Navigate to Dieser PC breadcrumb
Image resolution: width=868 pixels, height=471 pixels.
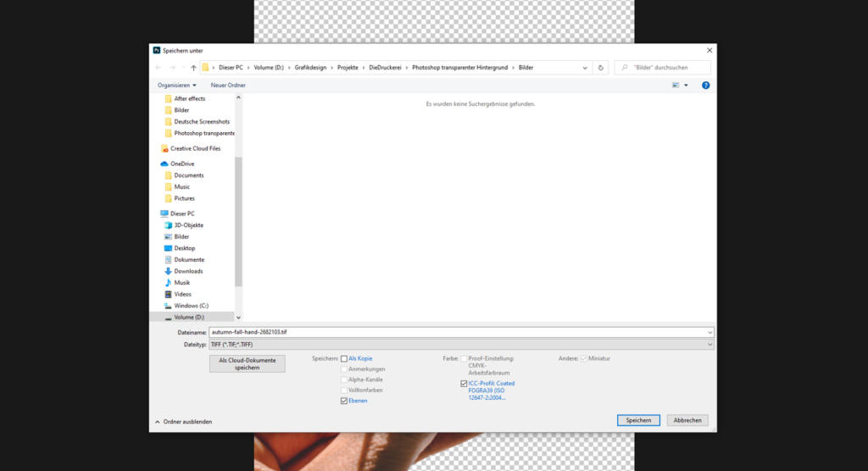(x=231, y=68)
